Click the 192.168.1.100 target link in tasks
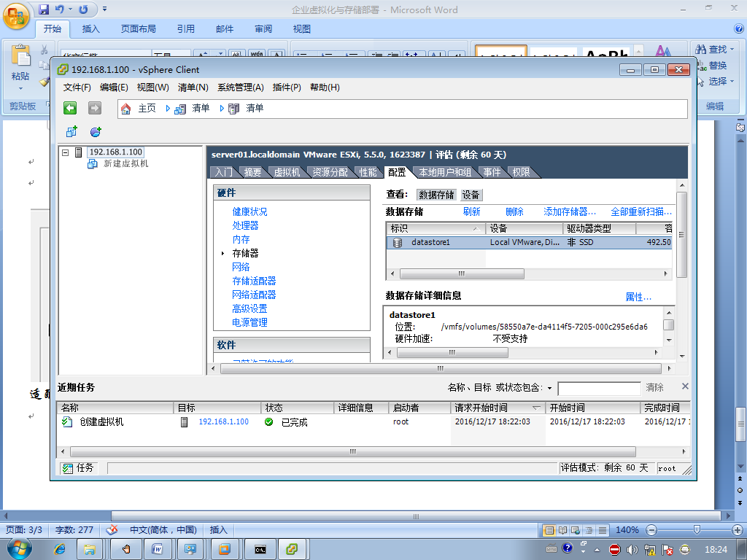The image size is (747, 560). pos(223,421)
